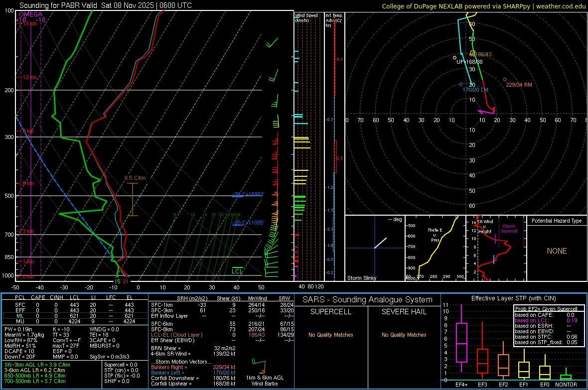The height and width of the screenshot is (390, 588).
Task: Click the 'Potential Hazard Type' header
Action: (x=557, y=221)
